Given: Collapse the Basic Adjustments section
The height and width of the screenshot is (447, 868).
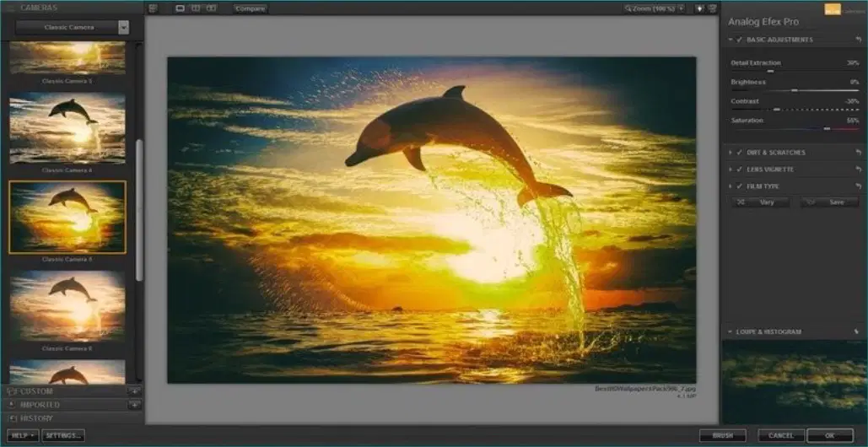Looking at the screenshot, I should click(731, 40).
